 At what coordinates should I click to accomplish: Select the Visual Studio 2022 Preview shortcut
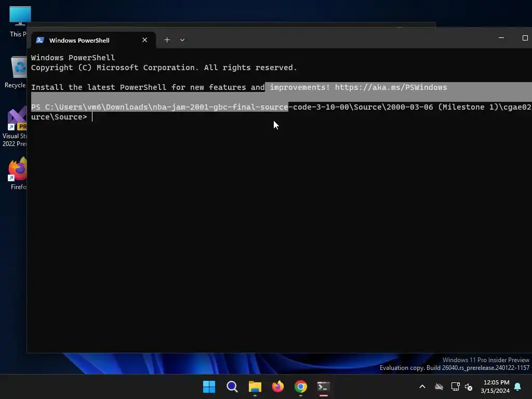click(15, 127)
